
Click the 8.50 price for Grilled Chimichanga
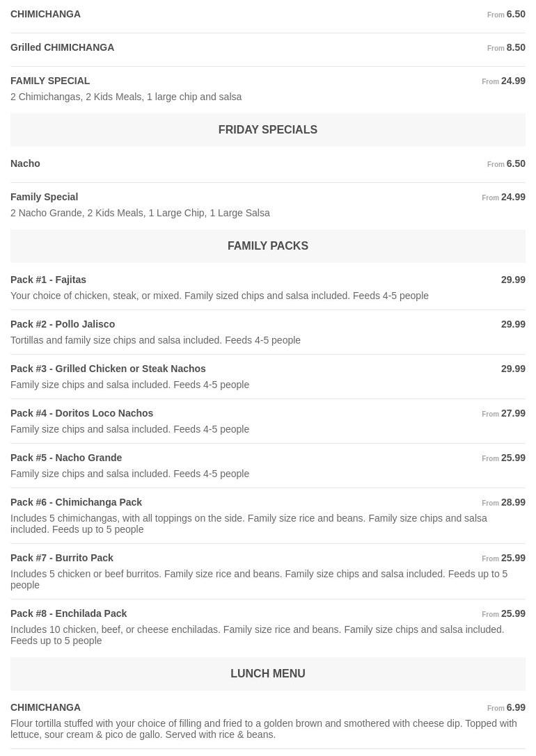[515, 47]
